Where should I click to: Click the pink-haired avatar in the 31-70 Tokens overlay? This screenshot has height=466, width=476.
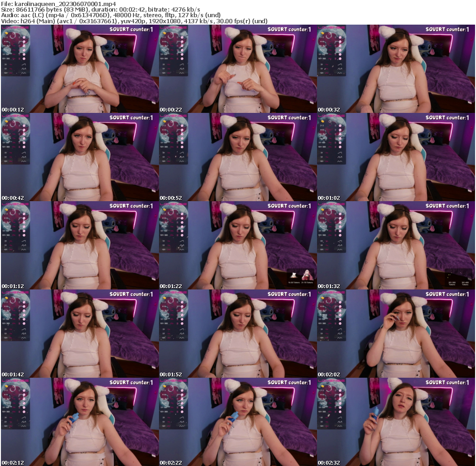[307, 275]
